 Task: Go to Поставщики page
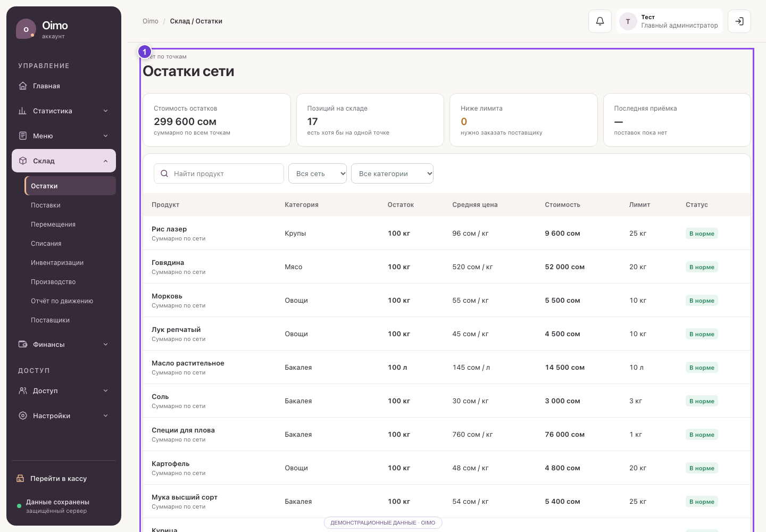(70, 320)
